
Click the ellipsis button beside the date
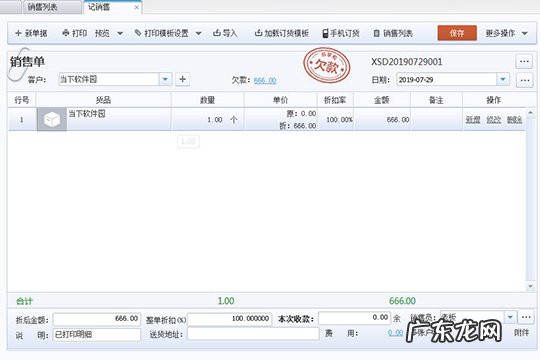click(x=525, y=80)
